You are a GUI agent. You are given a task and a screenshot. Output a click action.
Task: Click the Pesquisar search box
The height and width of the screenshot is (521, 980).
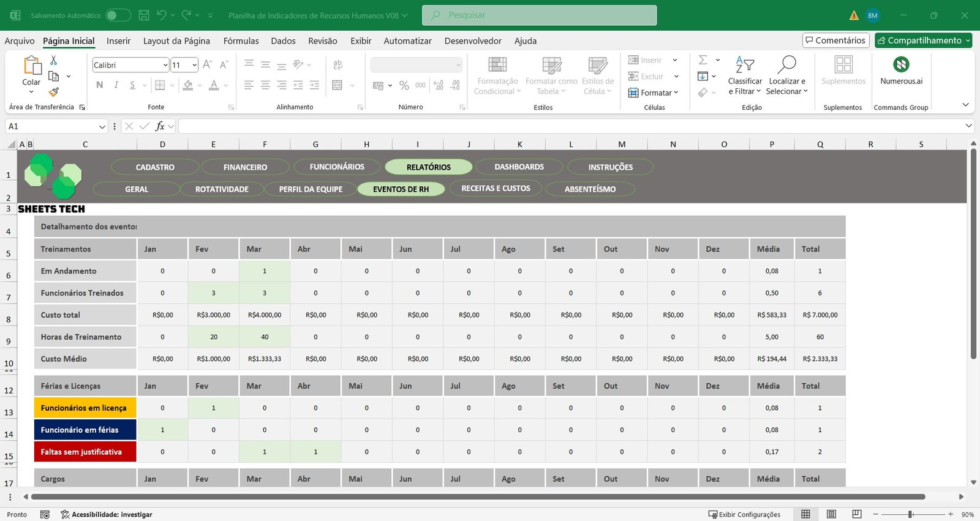point(539,15)
